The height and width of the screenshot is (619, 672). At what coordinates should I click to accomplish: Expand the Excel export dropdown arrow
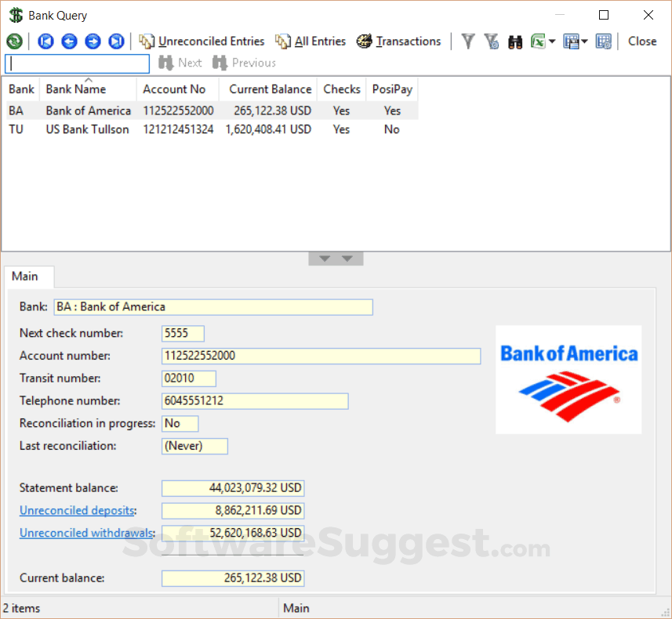click(x=552, y=42)
